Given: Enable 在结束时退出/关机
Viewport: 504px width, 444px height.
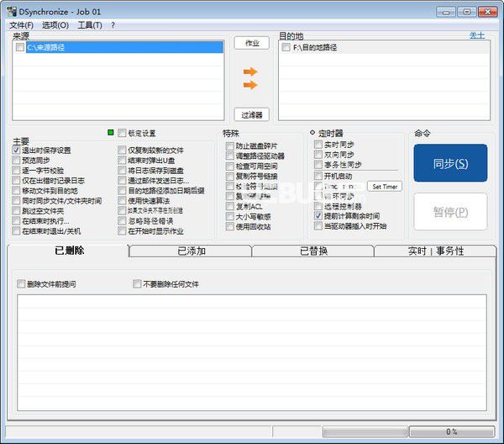Looking at the screenshot, I should click(16, 230).
